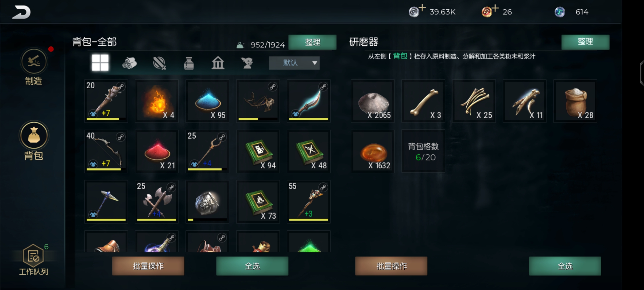The width and height of the screenshot is (644, 290).
Task: Go back with the return arrow icon
Action: click(x=21, y=12)
